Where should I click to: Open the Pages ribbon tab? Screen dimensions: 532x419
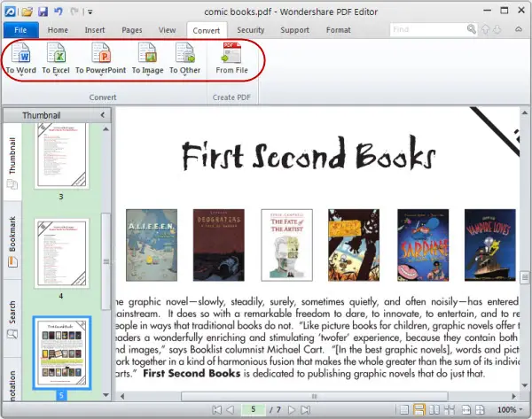(132, 30)
